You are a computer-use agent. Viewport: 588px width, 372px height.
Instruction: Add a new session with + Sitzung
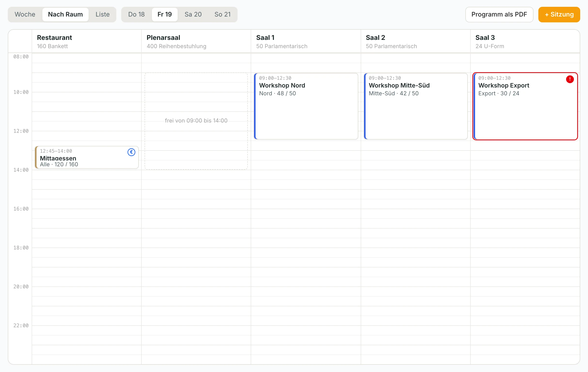(559, 14)
